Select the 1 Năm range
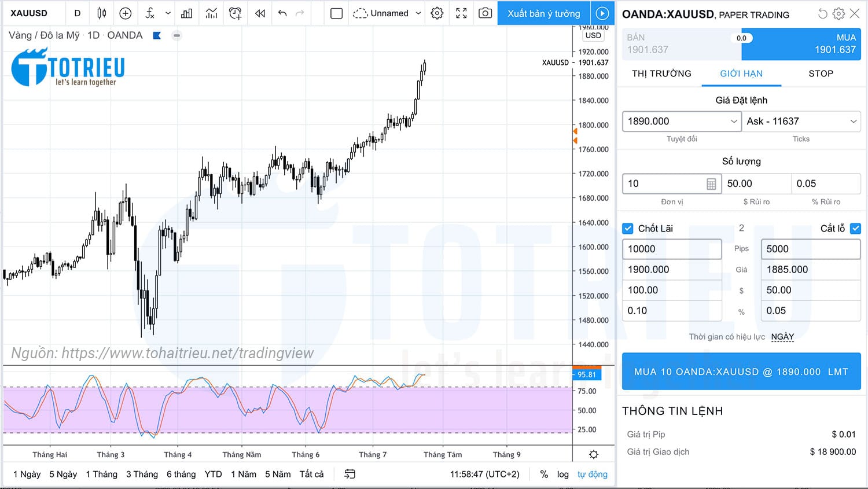This screenshot has height=489, width=868. coord(244,474)
